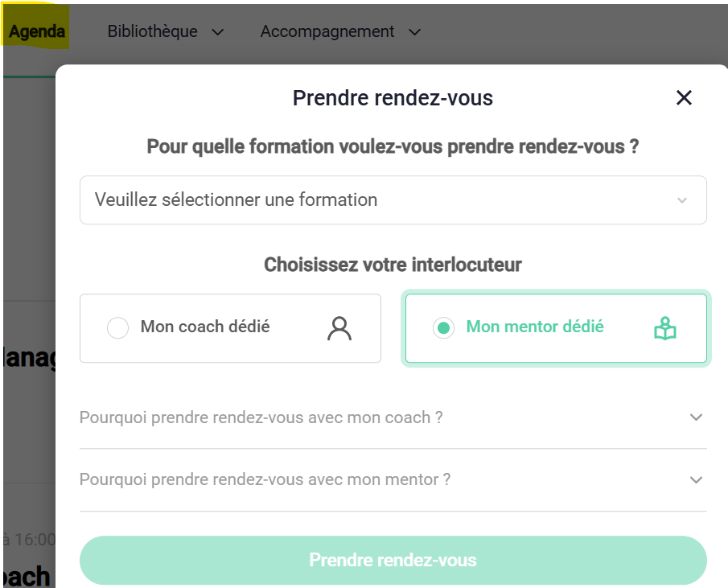Select the Mon coach dédié radio button

click(x=118, y=328)
